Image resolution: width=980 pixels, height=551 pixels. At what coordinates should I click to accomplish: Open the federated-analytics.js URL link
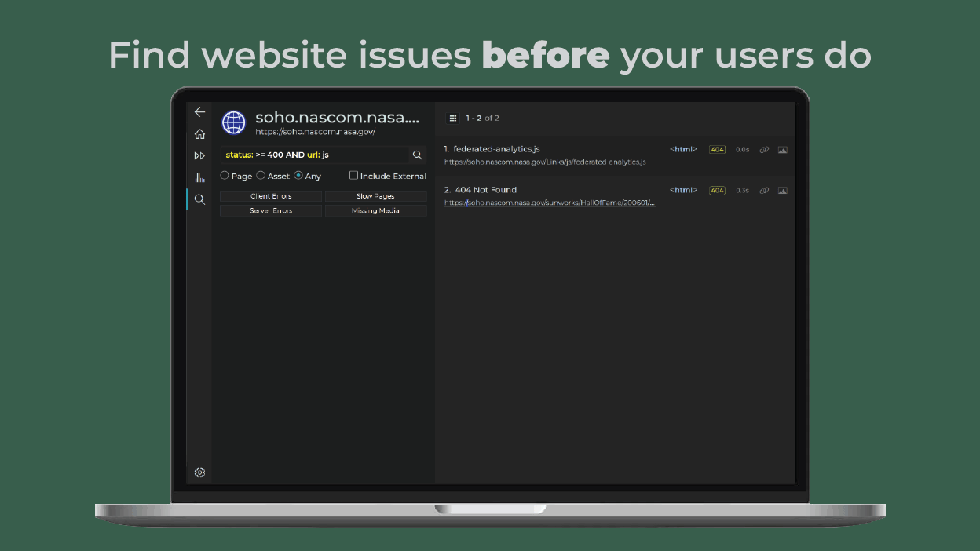click(545, 162)
